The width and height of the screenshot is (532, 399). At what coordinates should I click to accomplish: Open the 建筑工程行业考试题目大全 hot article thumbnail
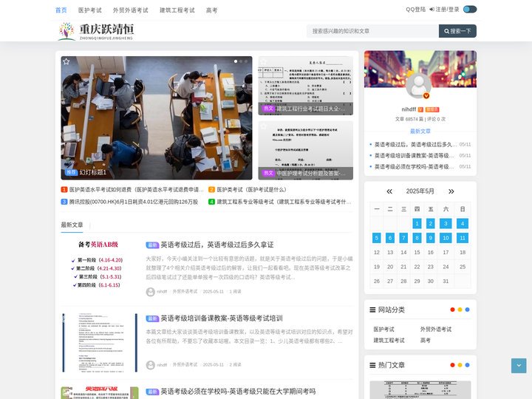[x=305, y=86]
